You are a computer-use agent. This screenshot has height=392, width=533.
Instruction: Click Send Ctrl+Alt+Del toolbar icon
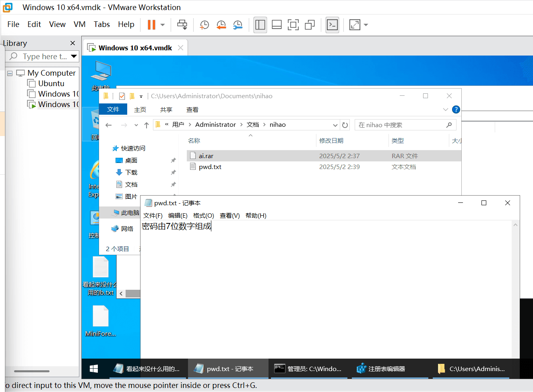[x=182, y=25]
